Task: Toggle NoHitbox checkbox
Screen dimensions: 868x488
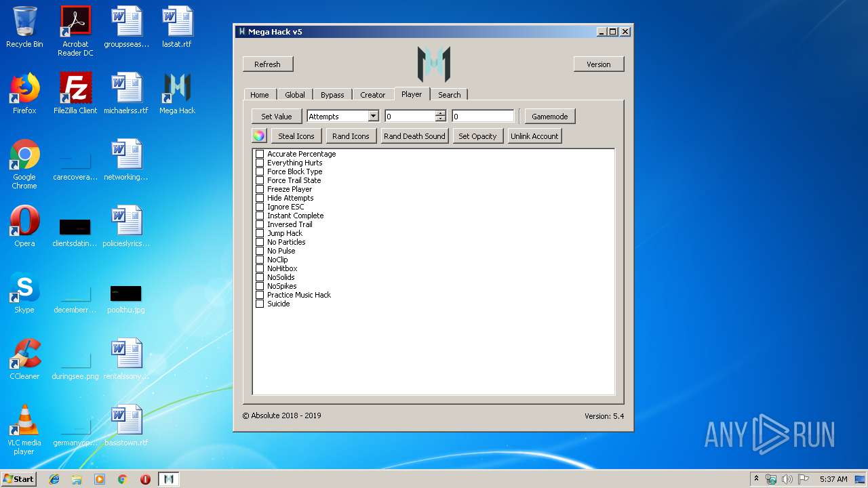Action: click(x=259, y=268)
